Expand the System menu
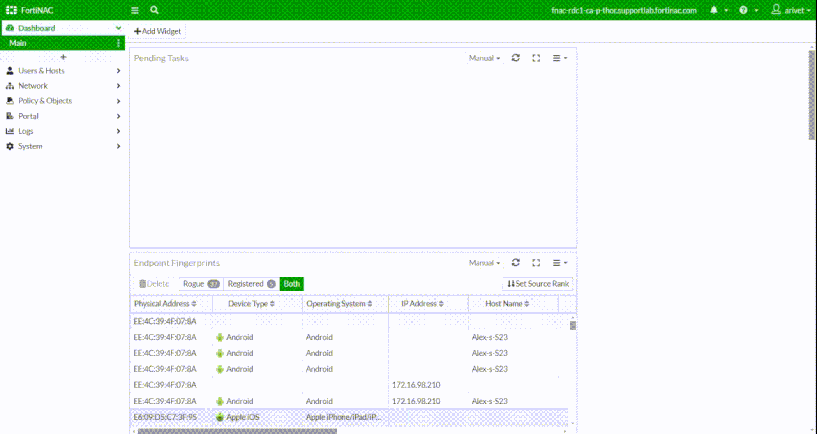 click(63, 146)
